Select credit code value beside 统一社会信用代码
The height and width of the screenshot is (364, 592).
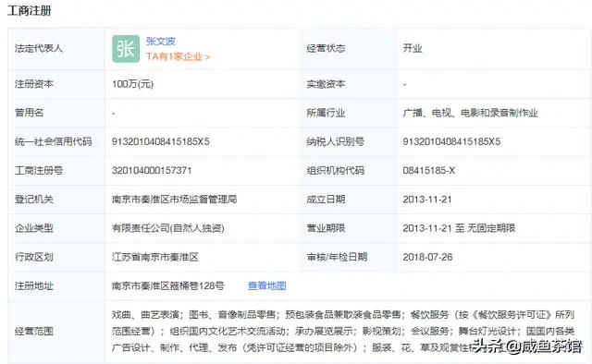coord(160,142)
